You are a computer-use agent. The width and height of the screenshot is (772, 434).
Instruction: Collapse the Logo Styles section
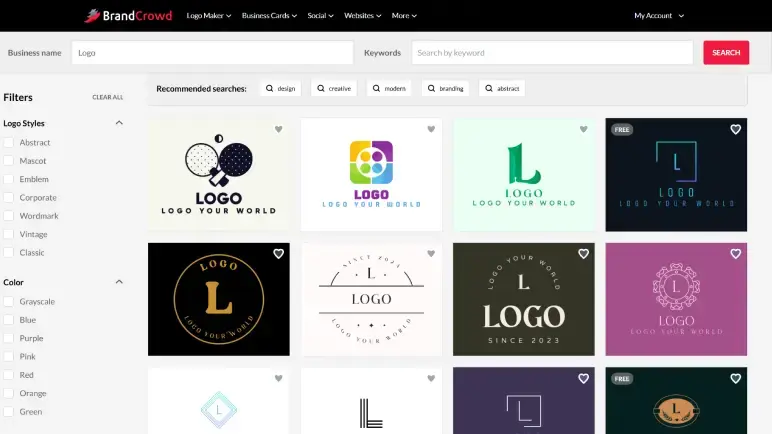point(119,123)
